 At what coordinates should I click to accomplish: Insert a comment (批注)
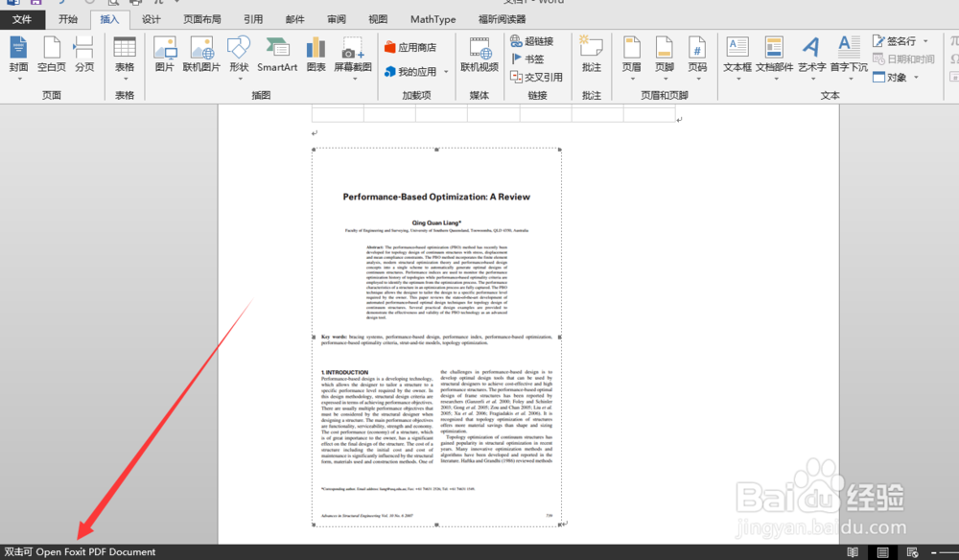click(592, 54)
